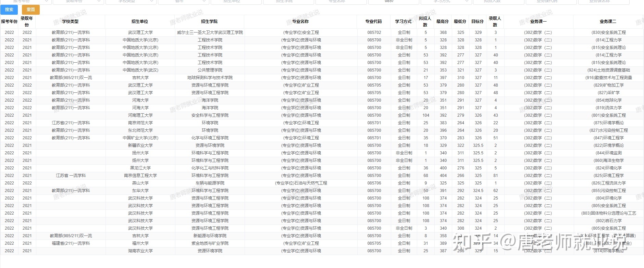The image size is (644, 268).
Task: Click the 河南理工大学 cell
Action: click(140, 115)
